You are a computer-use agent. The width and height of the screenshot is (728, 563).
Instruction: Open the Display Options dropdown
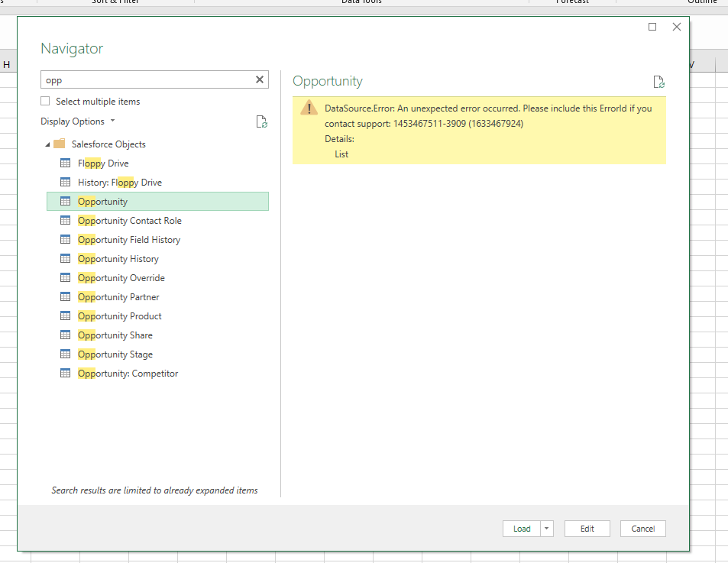[x=77, y=121]
